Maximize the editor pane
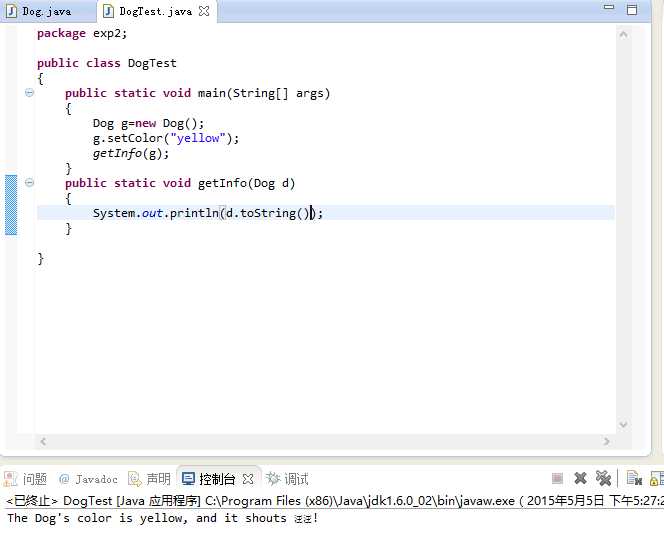This screenshot has width=664, height=541. (x=632, y=9)
